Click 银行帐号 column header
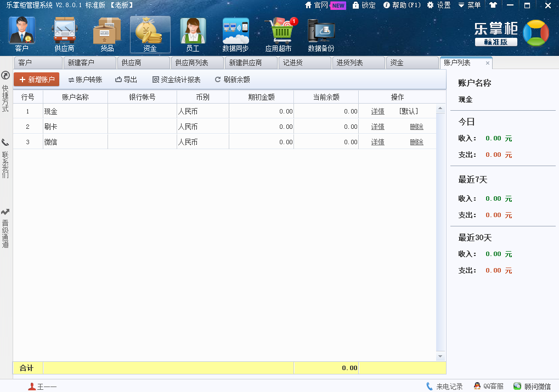This screenshot has width=559, height=392. pyautogui.click(x=142, y=97)
